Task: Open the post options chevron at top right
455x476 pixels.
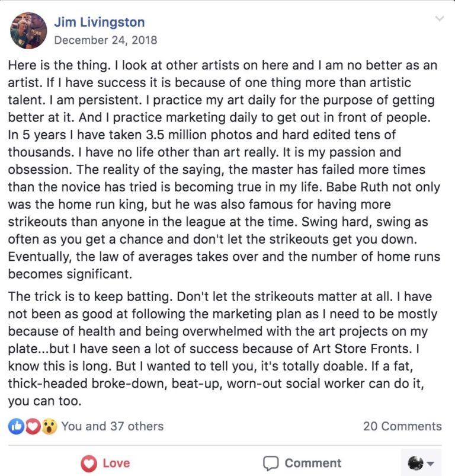Action: pyautogui.click(x=440, y=18)
